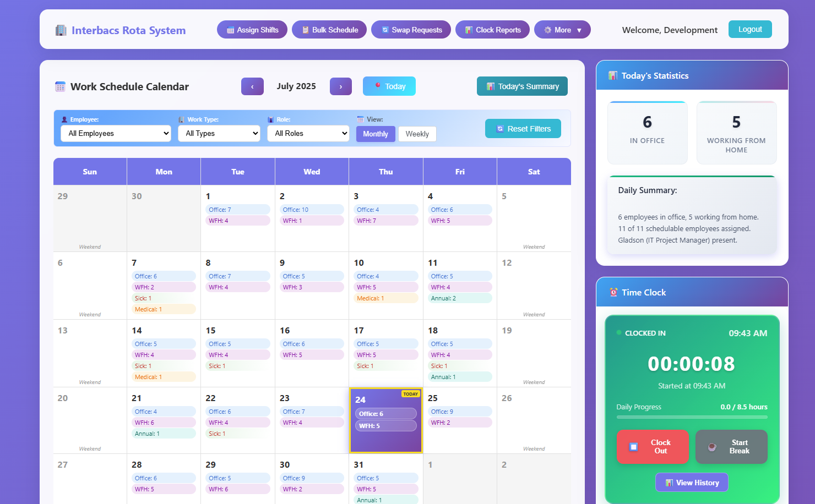This screenshot has height=504, width=815.
Task: Click 'Annual: 2' entry on July 11
Action: (460, 298)
